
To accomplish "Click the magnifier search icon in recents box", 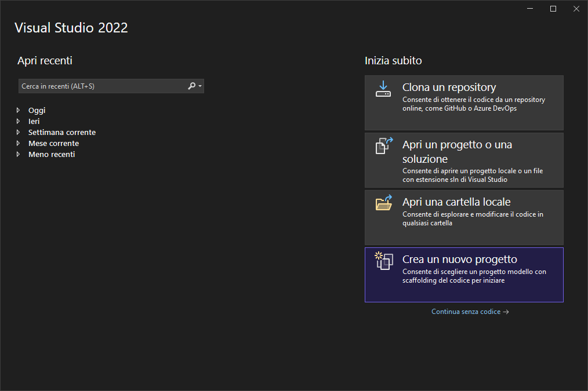I will coord(191,86).
